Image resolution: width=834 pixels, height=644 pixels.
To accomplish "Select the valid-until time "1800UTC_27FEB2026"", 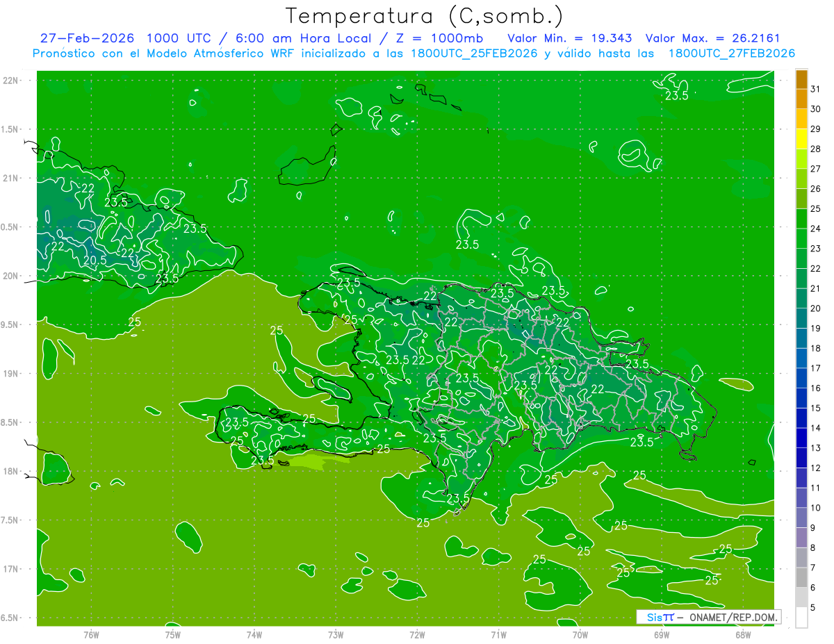I will (x=731, y=53).
